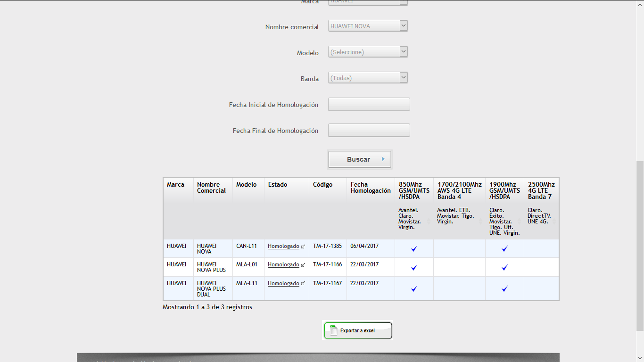Image resolution: width=644 pixels, height=362 pixels.
Task: Click 1900Mhz checkmark in MLA-L11 row
Action: 504,288
